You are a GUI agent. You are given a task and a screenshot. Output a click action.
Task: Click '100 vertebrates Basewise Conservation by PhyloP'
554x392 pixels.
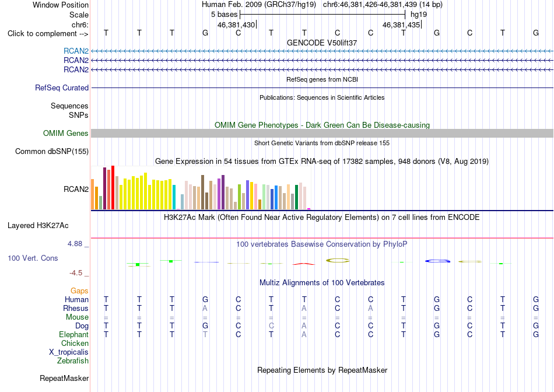[322, 244]
